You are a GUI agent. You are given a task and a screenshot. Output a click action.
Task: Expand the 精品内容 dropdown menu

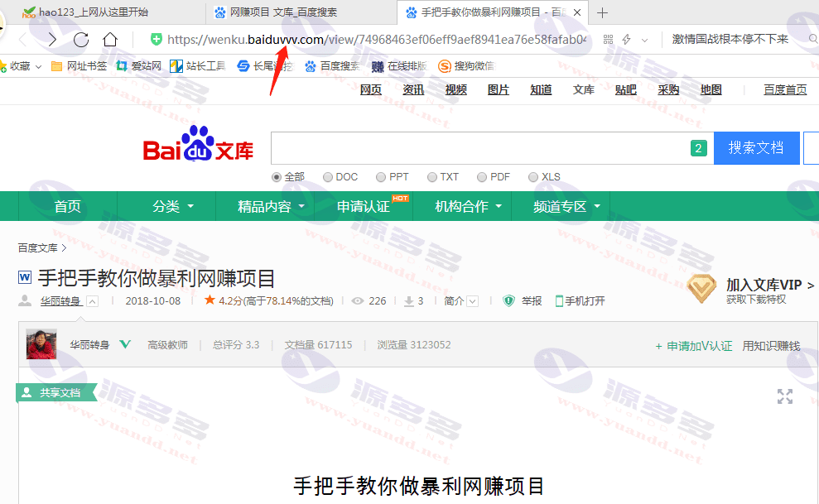pyautogui.click(x=271, y=206)
